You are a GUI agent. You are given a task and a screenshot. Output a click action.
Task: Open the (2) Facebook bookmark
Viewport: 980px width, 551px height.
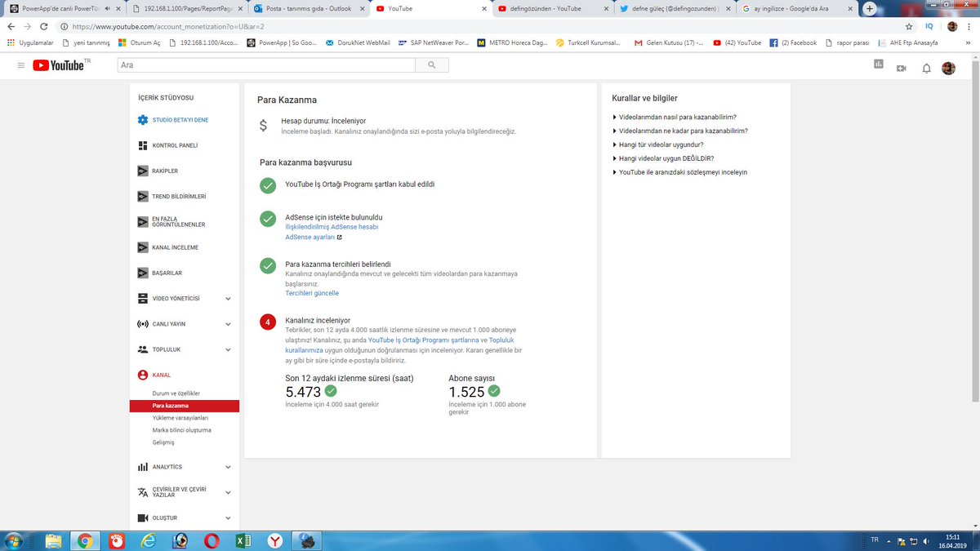[793, 42]
